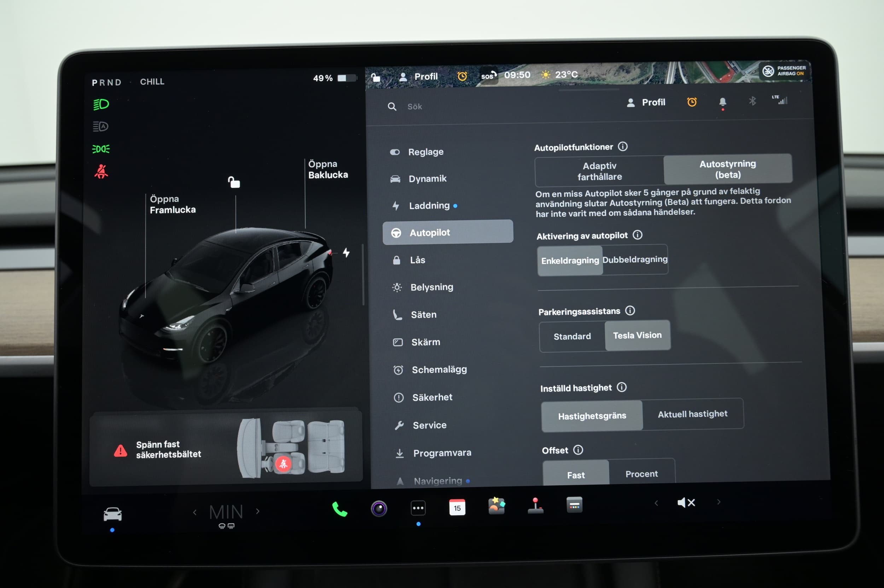Select Adaptiv farthållare mode

point(600,171)
